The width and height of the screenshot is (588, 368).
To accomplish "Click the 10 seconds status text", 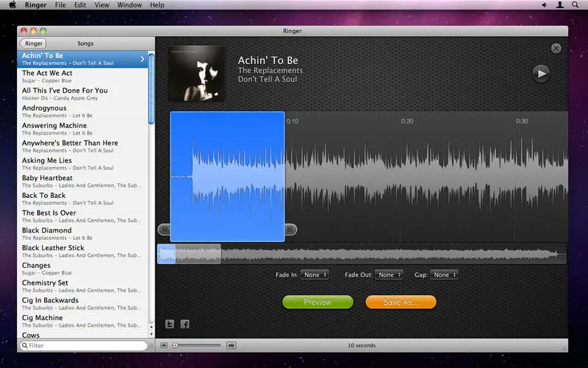I will 362,345.
